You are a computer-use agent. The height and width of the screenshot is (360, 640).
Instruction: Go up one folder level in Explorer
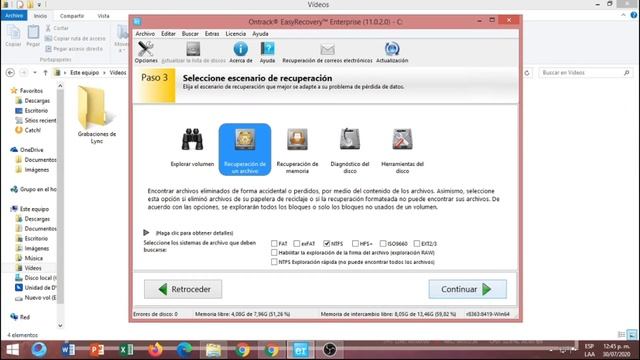pos(45,73)
